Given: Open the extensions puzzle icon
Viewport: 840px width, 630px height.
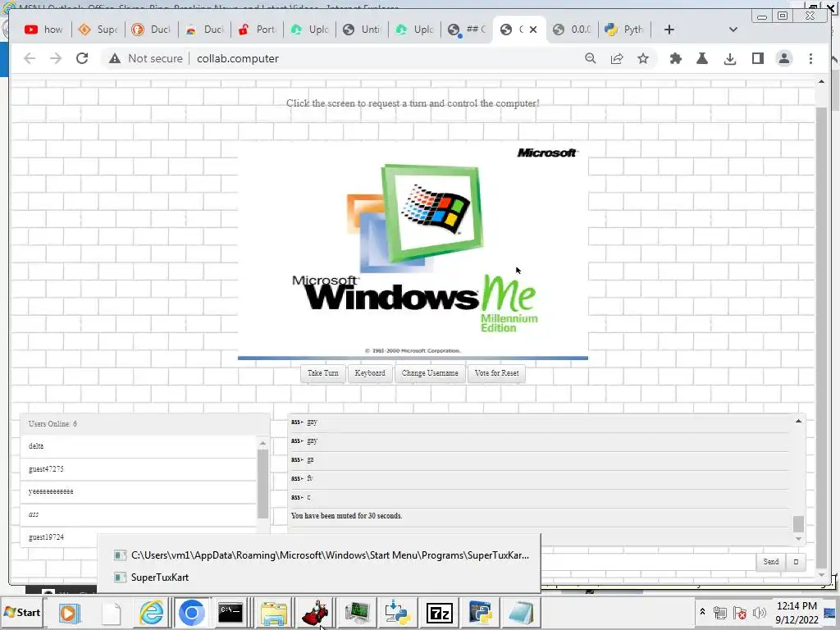Looking at the screenshot, I should 676,58.
